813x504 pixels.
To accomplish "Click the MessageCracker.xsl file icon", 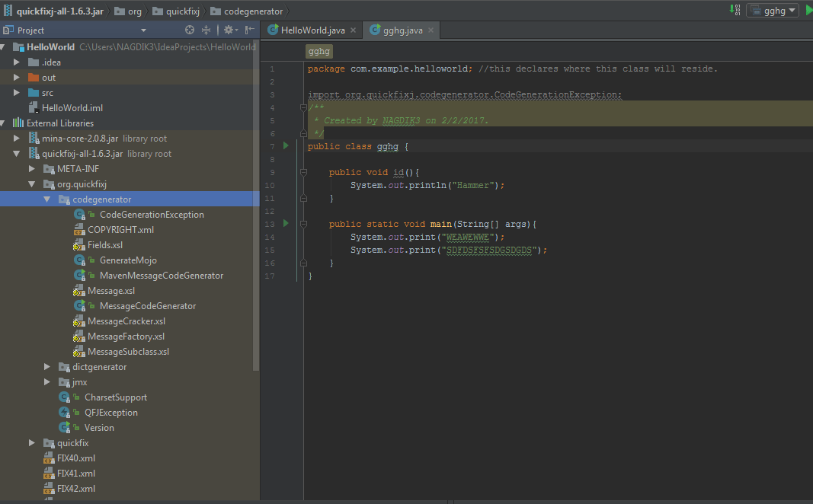I will tap(78, 321).
